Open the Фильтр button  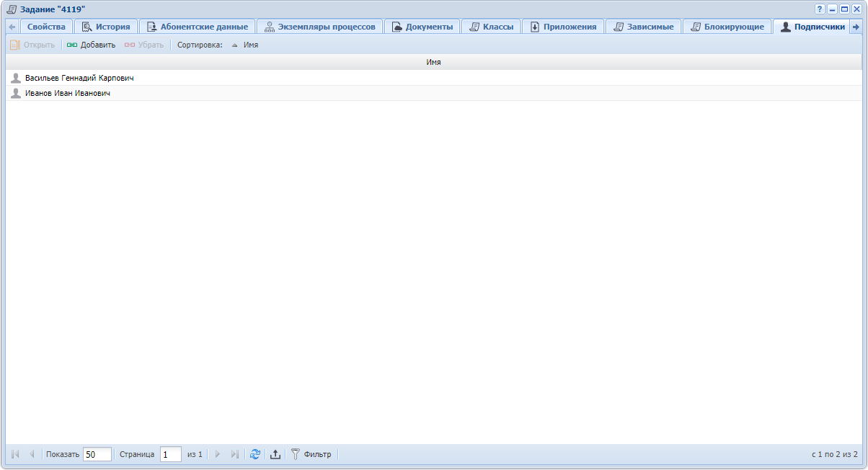point(311,454)
